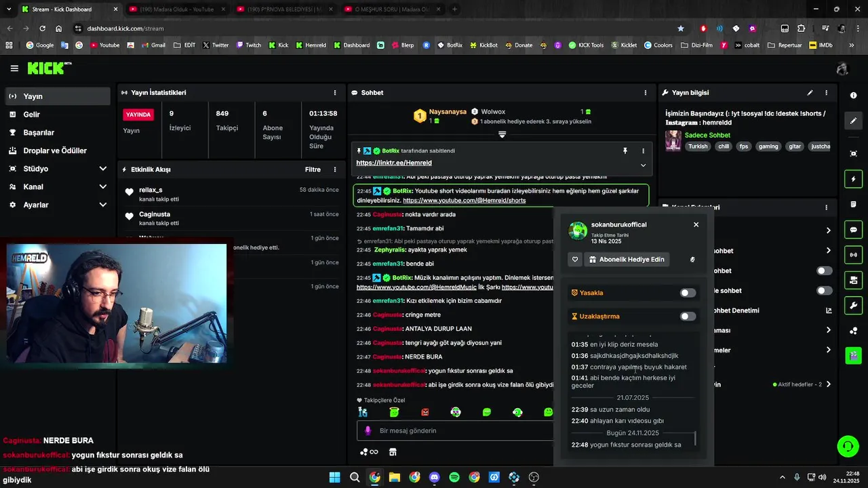This screenshot has height=488, width=868.
Task: Use the user card chat history scrollbar
Action: click(695, 439)
